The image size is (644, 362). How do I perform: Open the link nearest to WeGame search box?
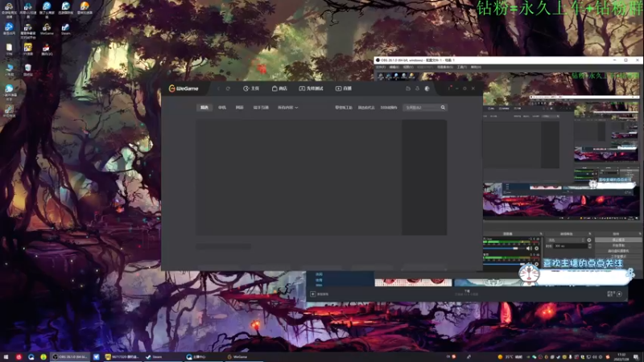[389, 108]
